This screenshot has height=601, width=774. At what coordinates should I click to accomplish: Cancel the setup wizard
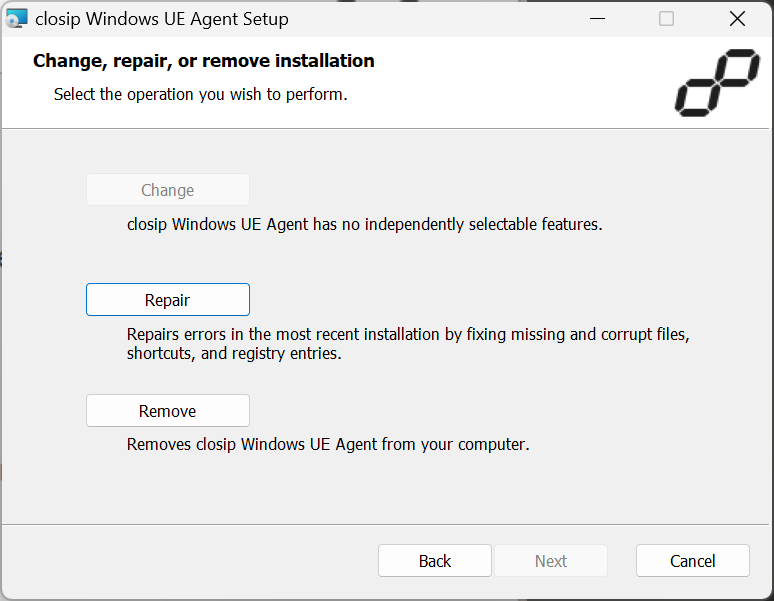693,561
